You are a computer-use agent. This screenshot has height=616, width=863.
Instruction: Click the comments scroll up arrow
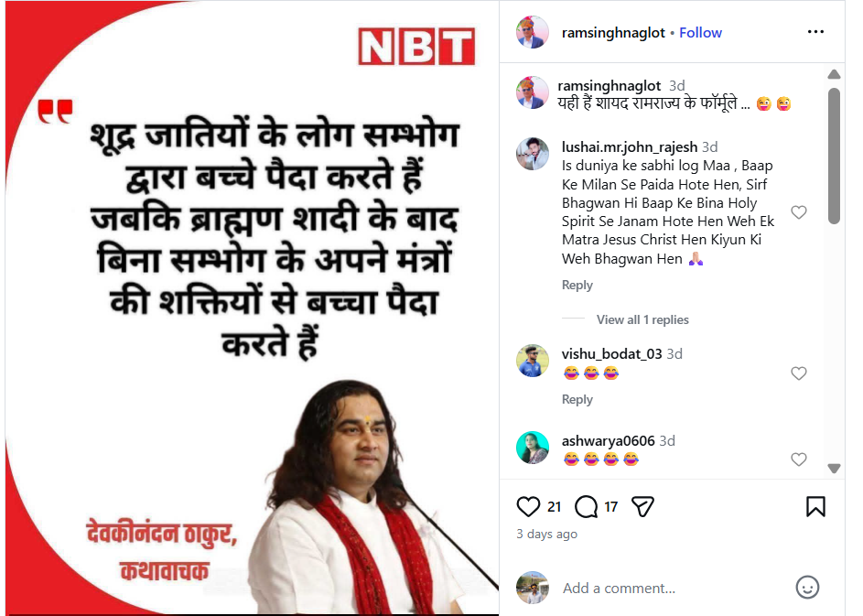[834, 74]
